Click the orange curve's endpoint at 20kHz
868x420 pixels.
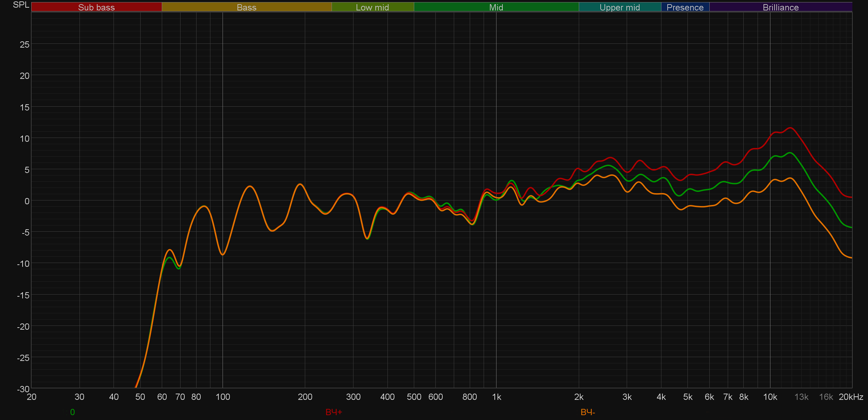[851, 258]
